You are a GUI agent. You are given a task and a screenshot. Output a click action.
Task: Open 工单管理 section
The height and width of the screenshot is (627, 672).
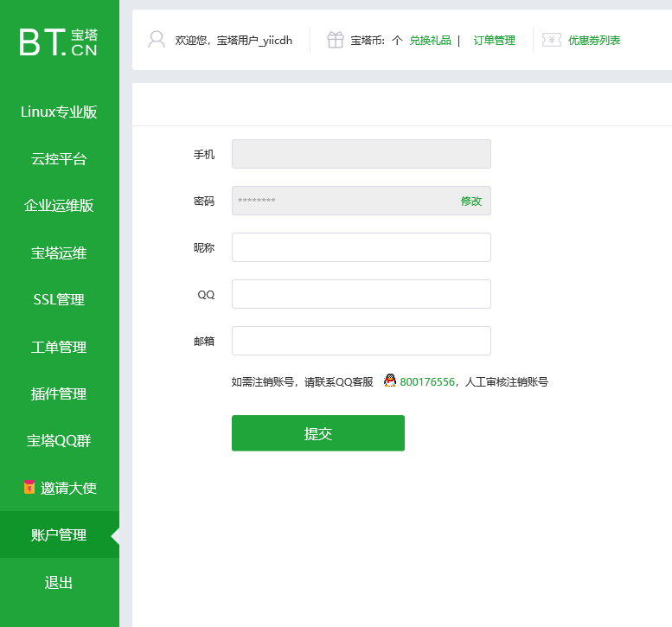tap(59, 347)
